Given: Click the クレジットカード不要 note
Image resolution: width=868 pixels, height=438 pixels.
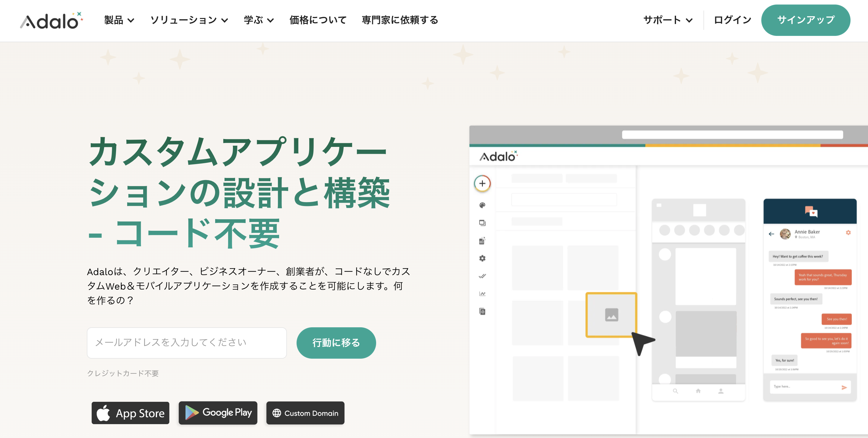Looking at the screenshot, I should tap(123, 373).
